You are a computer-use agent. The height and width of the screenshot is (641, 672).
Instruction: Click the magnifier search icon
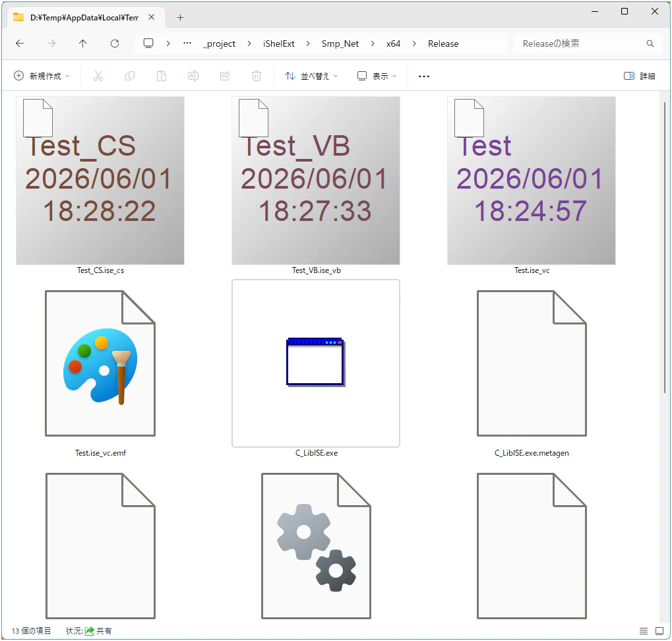pyautogui.click(x=650, y=44)
